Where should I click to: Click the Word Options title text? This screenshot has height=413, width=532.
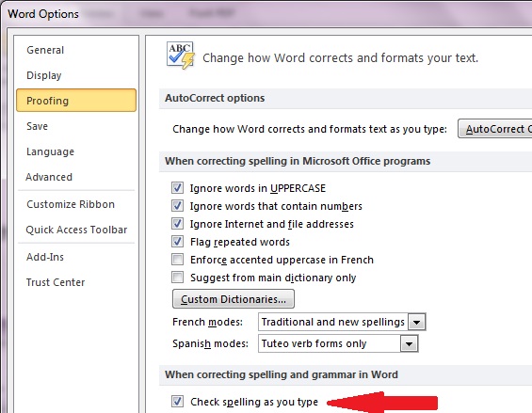click(x=43, y=14)
